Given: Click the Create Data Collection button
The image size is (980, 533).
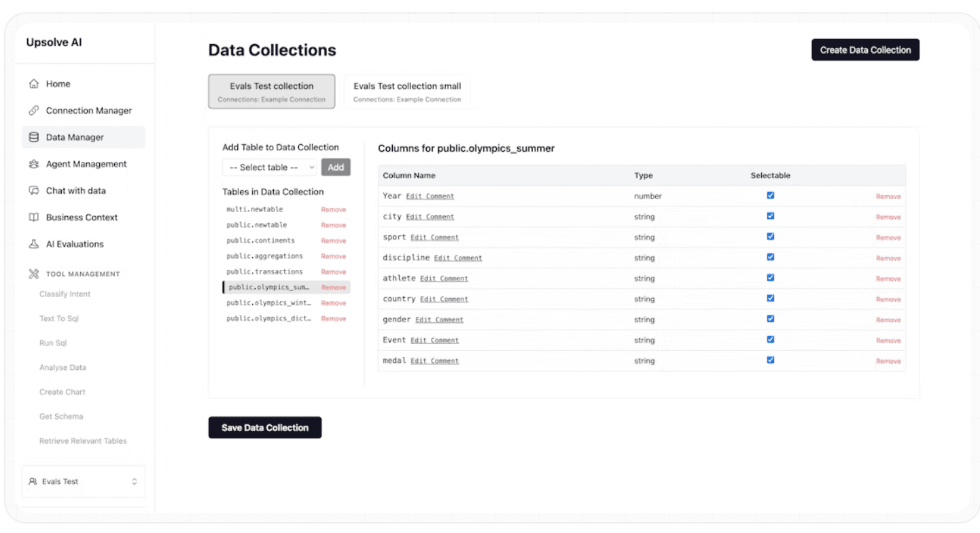Looking at the screenshot, I should [864, 49].
